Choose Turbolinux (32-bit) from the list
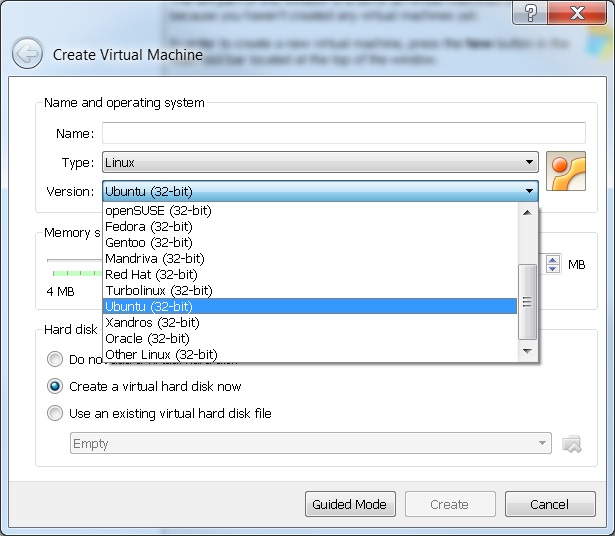This screenshot has height=536, width=615. pos(310,291)
